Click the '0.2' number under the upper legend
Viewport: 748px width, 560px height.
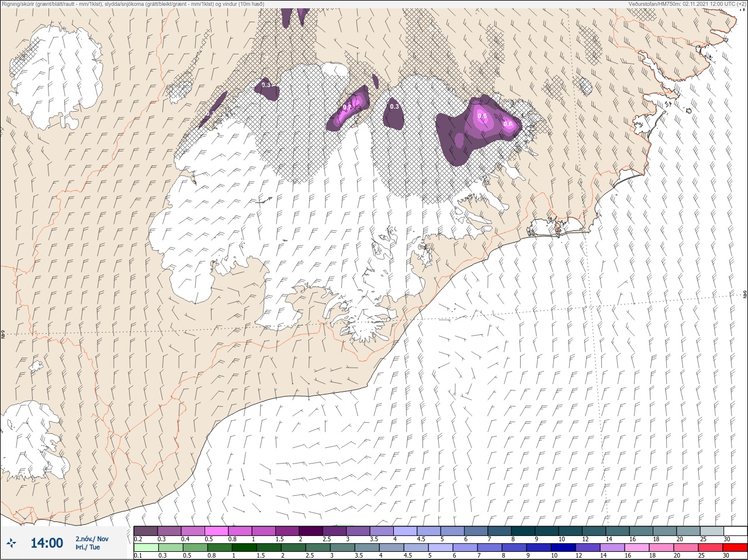click(138, 539)
